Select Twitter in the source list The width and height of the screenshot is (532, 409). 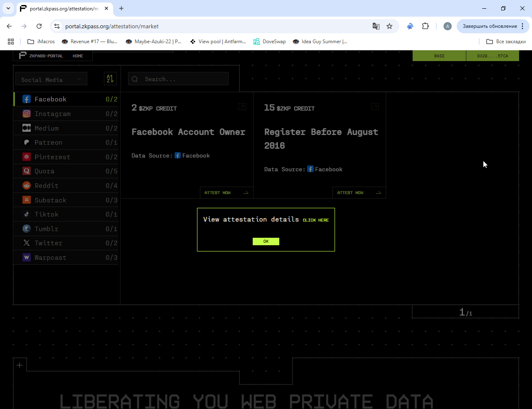[x=66, y=243]
